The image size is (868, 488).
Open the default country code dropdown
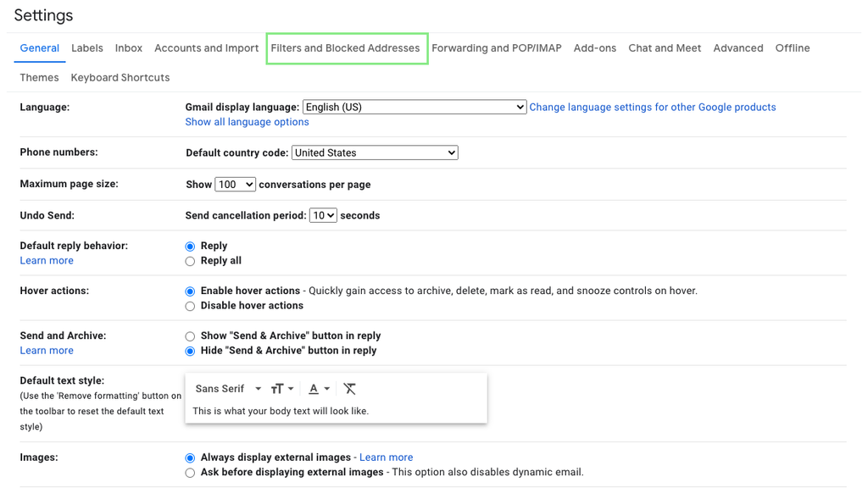click(375, 152)
